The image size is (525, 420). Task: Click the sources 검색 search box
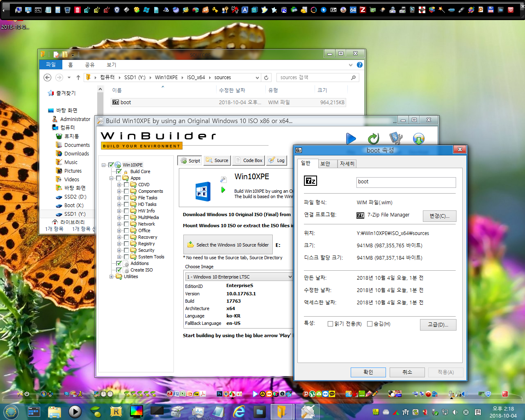pos(317,78)
